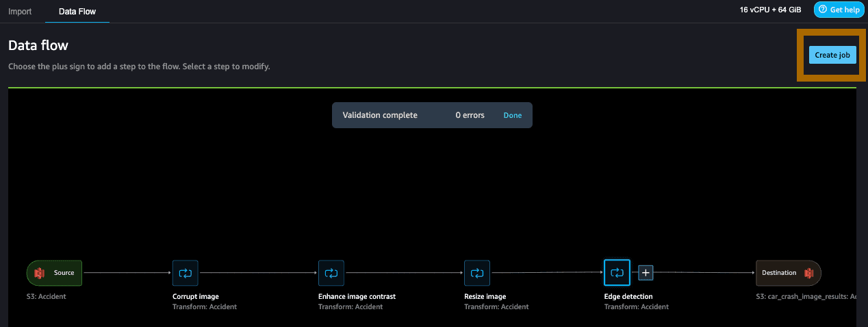Screen dimensions: 868x327
Task: Add a step with the plus icon
Action: click(646, 273)
